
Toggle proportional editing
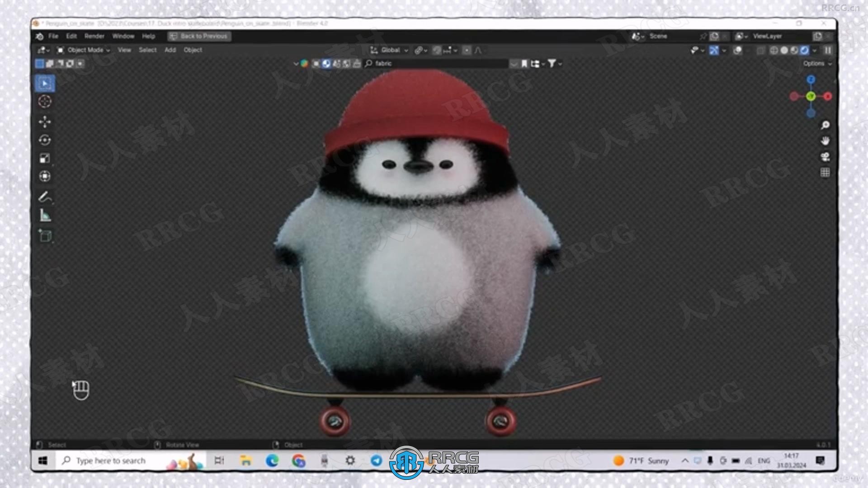467,50
